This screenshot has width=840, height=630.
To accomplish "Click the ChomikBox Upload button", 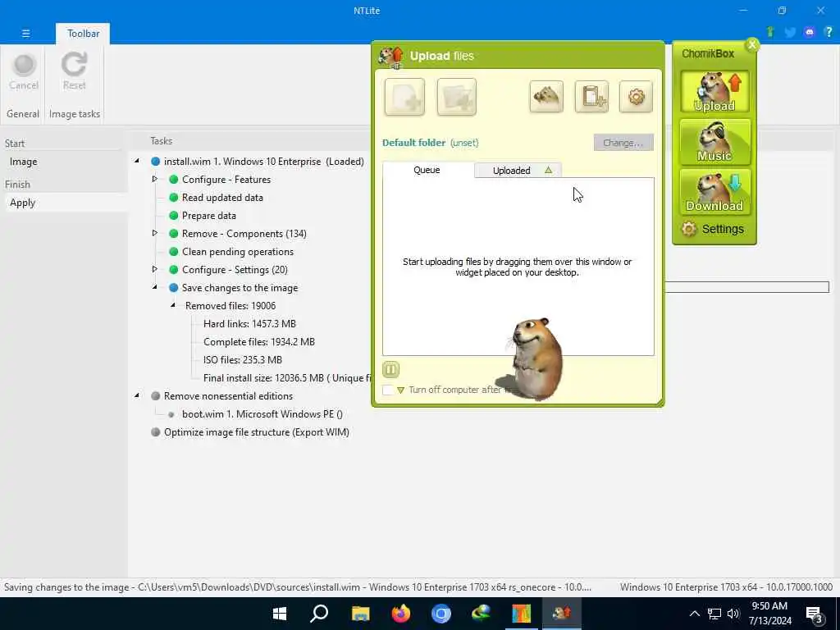I will (x=714, y=92).
